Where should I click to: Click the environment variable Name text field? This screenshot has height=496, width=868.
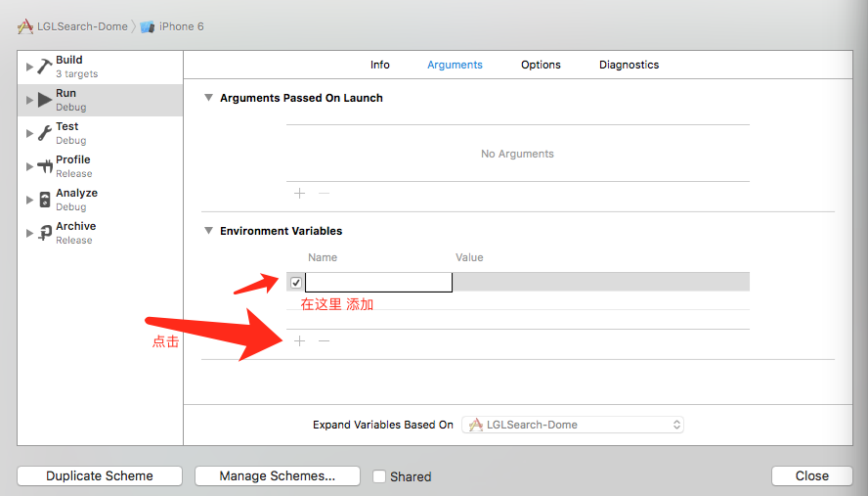pos(378,283)
